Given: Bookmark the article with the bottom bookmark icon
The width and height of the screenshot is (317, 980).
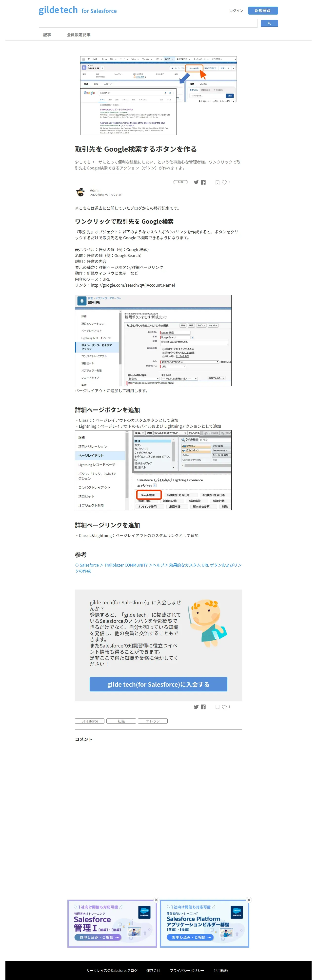Looking at the screenshot, I should point(217,707).
